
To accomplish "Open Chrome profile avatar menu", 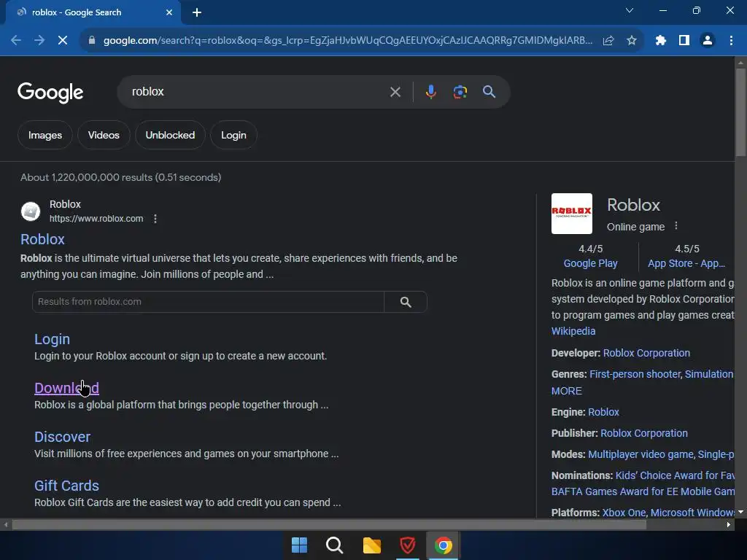I will (x=708, y=41).
